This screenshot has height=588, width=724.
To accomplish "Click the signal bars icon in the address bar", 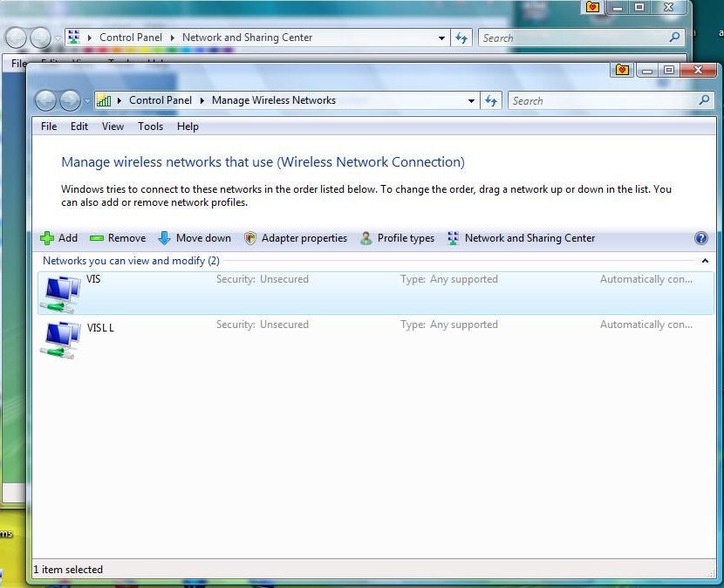I will pyautogui.click(x=104, y=100).
